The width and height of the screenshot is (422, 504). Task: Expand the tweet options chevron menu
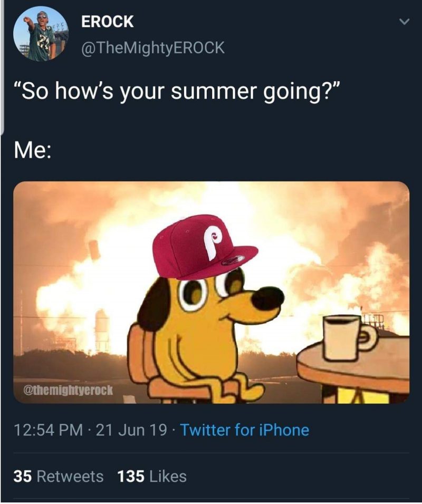[x=404, y=22]
